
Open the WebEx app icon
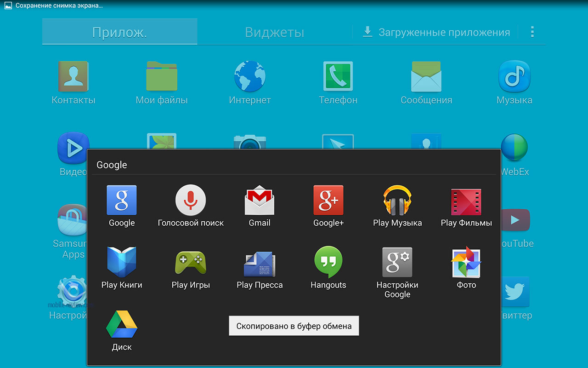point(514,148)
